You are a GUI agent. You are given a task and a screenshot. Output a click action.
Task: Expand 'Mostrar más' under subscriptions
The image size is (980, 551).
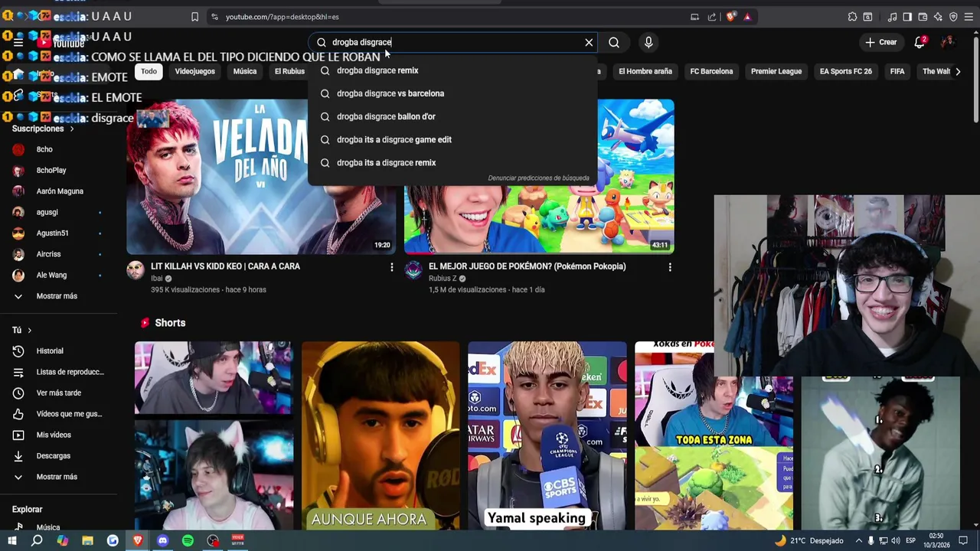(x=57, y=296)
